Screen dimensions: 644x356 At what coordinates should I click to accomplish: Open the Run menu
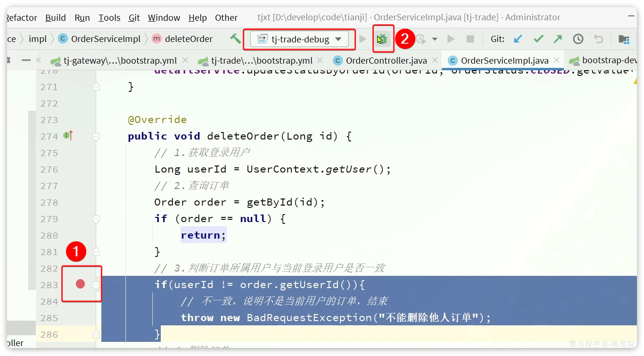click(83, 18)
